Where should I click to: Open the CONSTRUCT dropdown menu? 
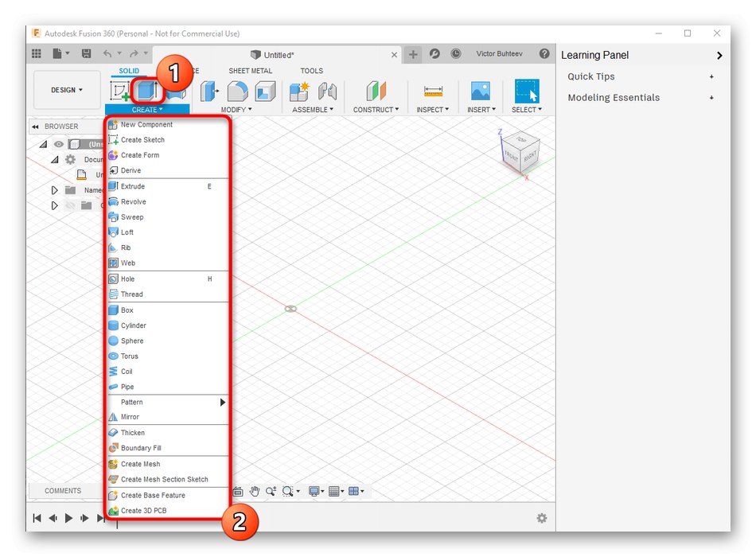[x=376, y=110]
